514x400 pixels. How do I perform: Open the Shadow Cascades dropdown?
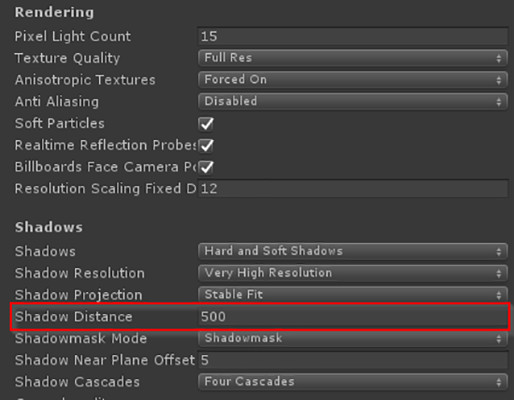click(353, 382)
